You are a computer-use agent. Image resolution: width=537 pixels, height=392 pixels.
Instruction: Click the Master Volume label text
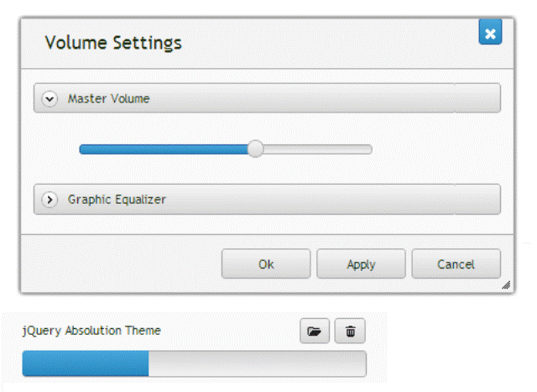[x=108, y=99]
